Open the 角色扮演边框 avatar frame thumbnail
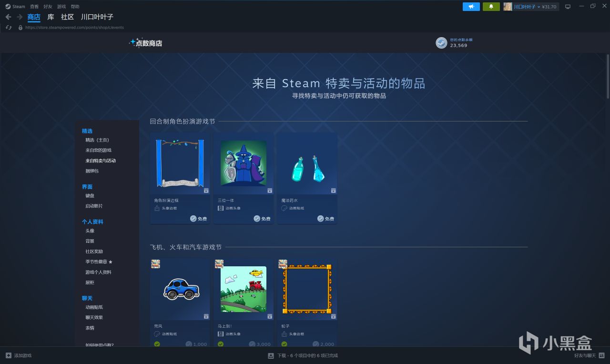610x364 pixels. pyautogui.click(x=180, y=163)
